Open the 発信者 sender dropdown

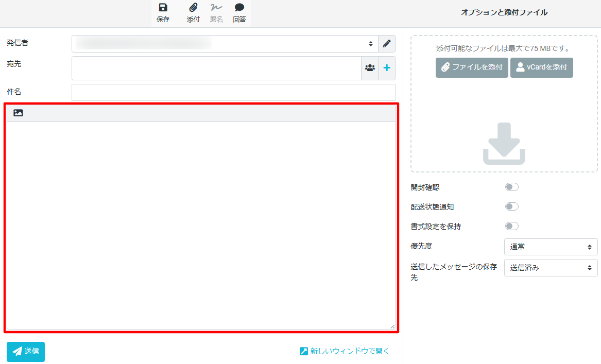[x=225, y=44]
